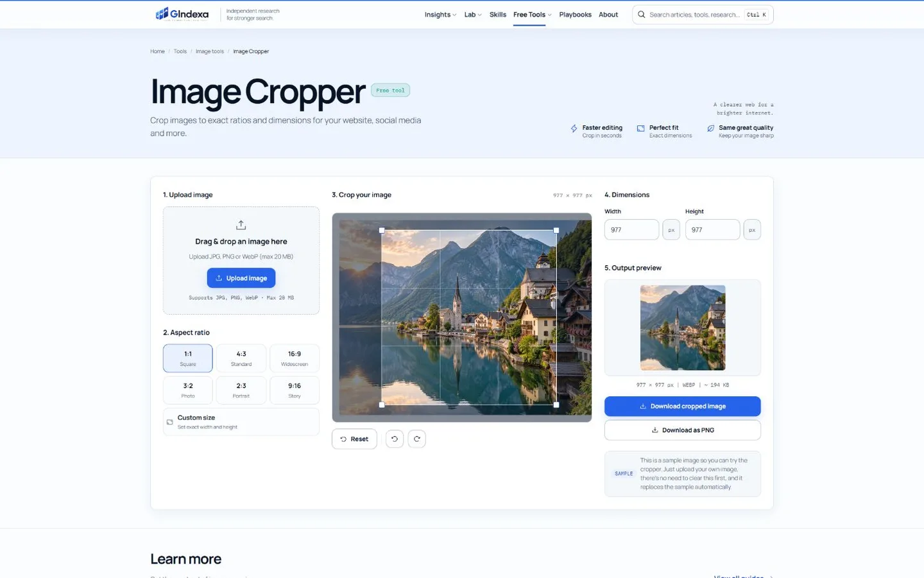Click the Drag & drop an image here text
Screen dimensions: 924x578
(x=241, y=241)
